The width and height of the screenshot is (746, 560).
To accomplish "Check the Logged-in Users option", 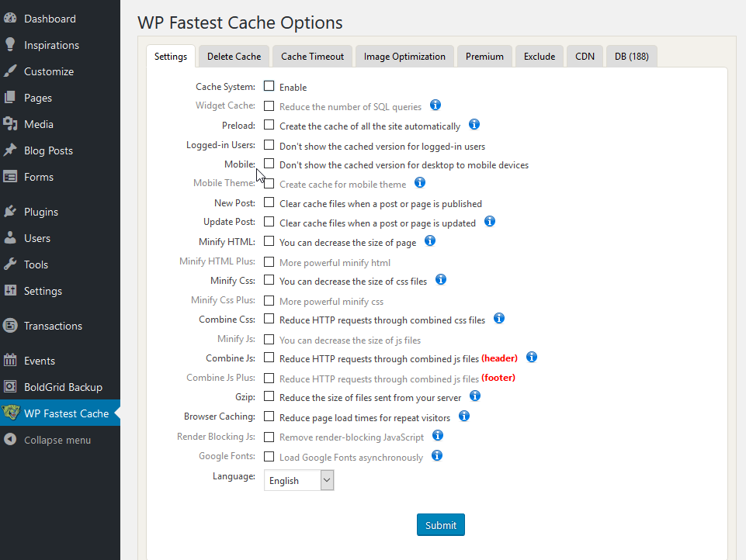I will click(x=269, y=144).
